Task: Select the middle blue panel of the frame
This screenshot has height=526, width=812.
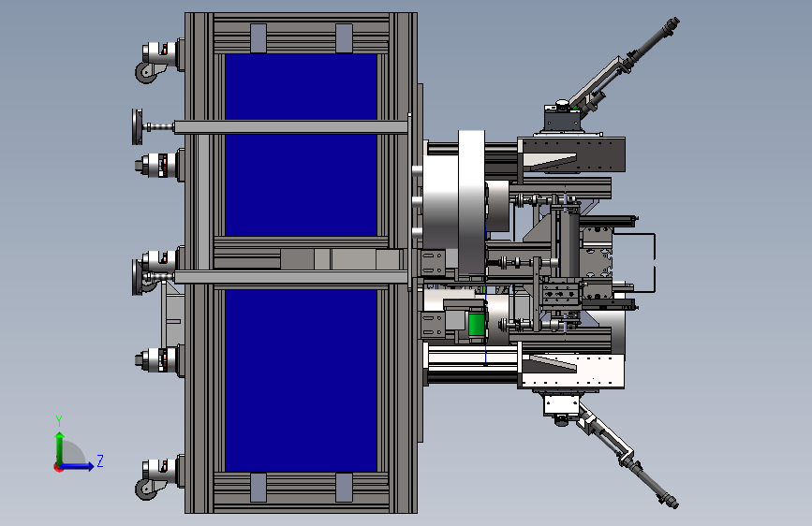Action: (x=301, y=185)
